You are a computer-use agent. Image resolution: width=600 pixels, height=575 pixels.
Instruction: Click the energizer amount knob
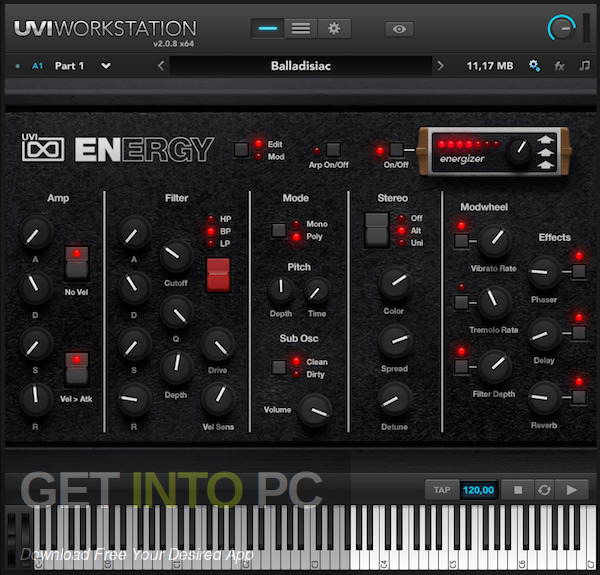[520, 151]
